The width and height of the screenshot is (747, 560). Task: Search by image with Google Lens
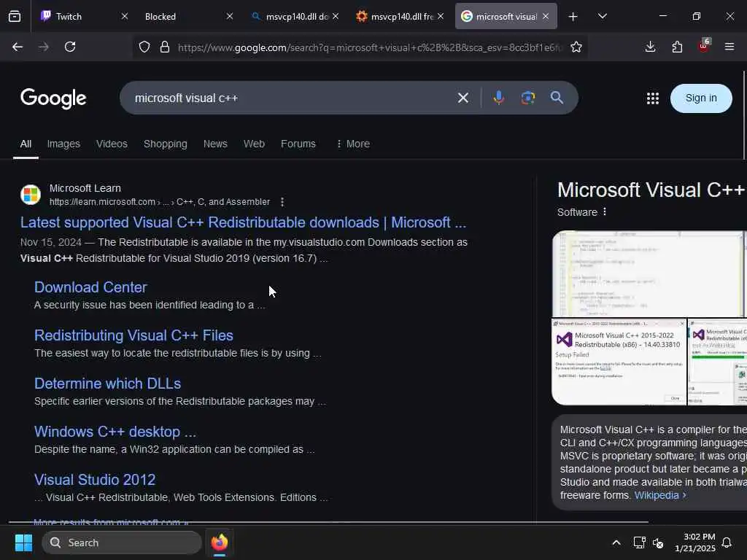coord(528,98)
